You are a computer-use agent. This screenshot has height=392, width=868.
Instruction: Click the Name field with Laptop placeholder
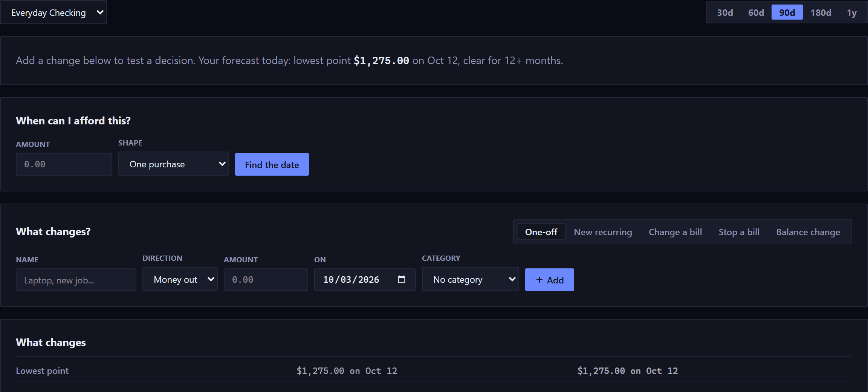coord(76,280)
